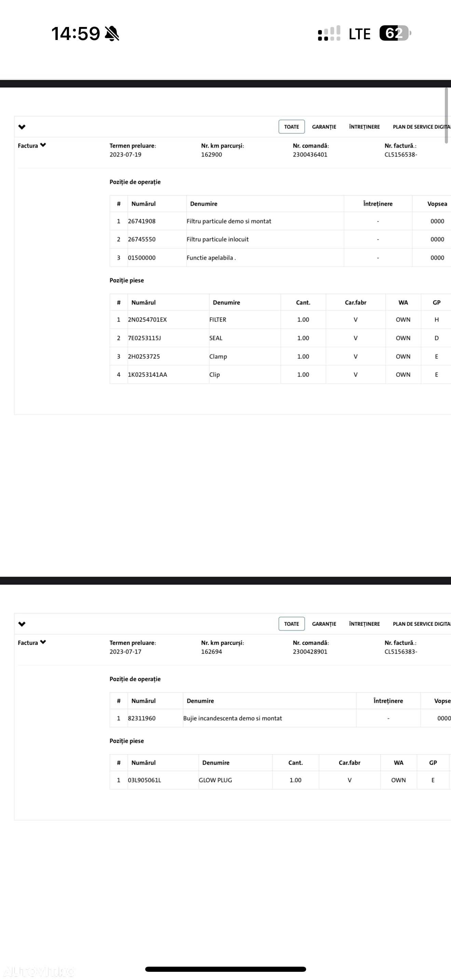Collapse the first invoice panel chevron

[x=22, y=127]
